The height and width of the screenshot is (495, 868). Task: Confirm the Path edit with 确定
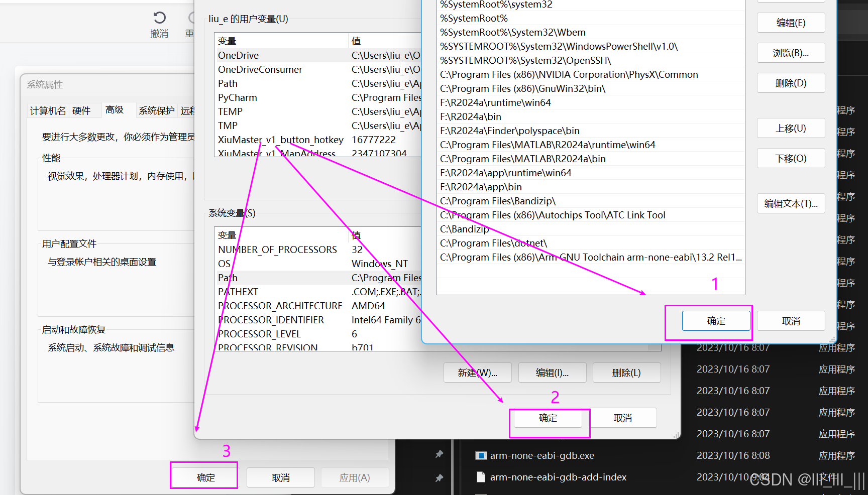click(x=715, y=320)
